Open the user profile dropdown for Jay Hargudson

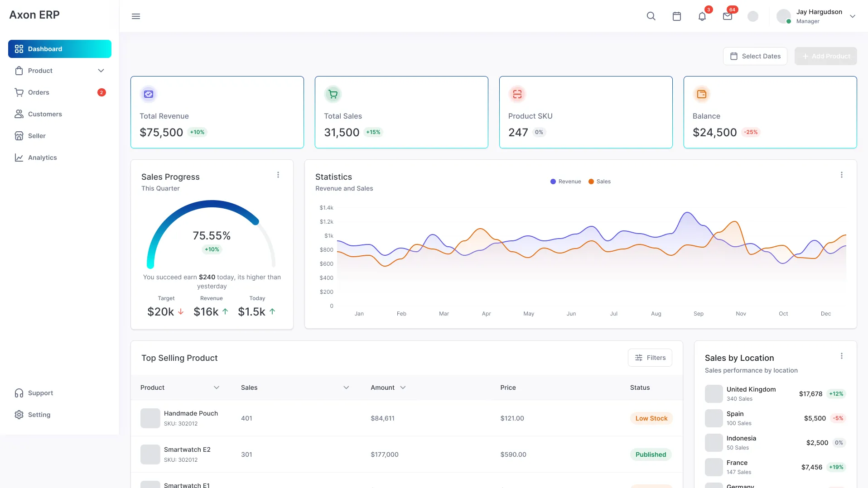coord(853,16)
